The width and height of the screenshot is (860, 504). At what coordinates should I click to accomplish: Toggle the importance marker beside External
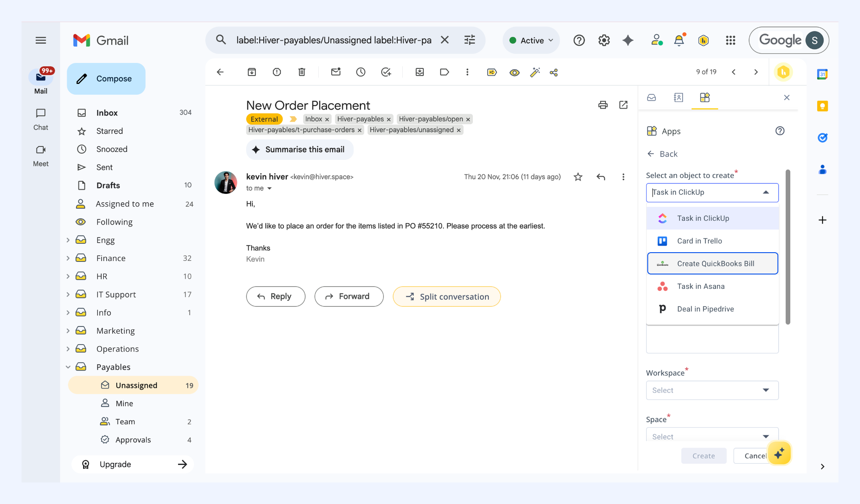[x=293, y=119]
